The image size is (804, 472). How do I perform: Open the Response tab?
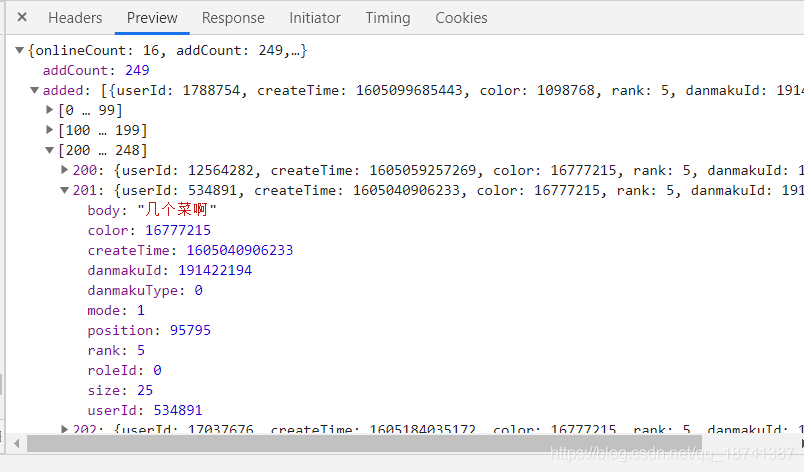233,18
